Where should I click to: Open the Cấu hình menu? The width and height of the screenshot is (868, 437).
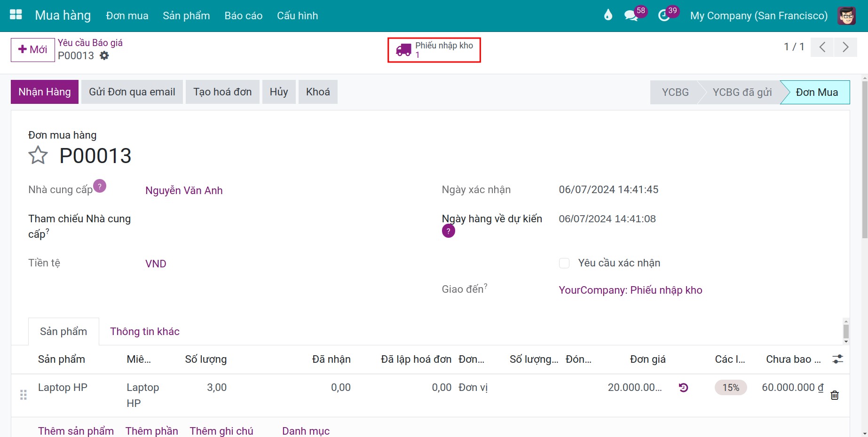(x=298, y=16)
